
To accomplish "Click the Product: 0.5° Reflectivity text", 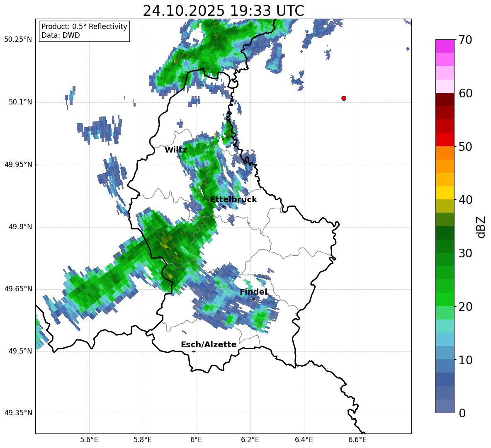I will (84, 27).
